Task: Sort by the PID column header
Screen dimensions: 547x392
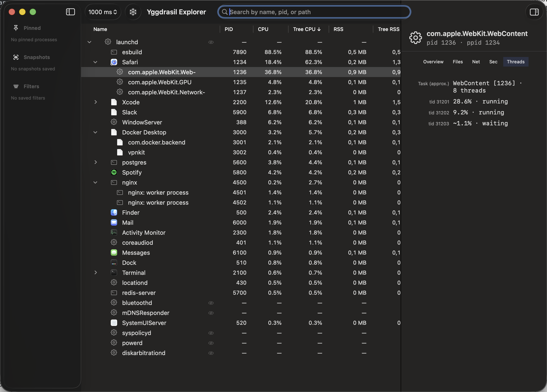Action: (229, 29)
